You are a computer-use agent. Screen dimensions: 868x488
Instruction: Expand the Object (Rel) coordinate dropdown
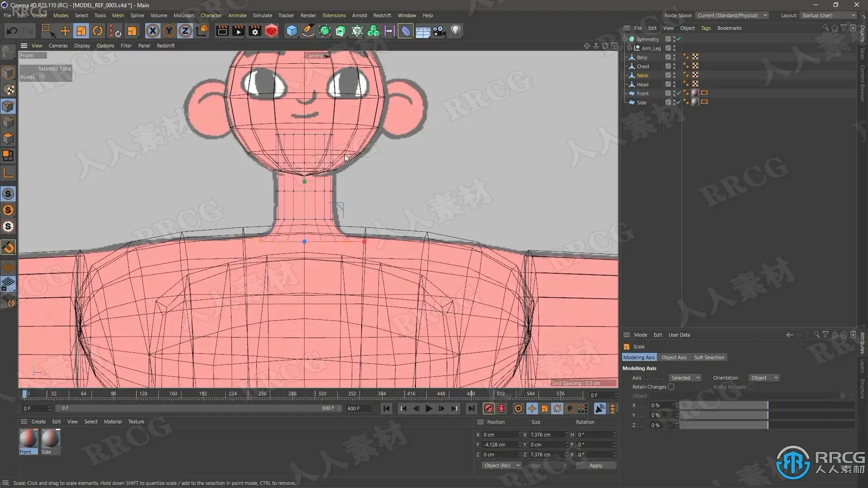coord(501,465)
